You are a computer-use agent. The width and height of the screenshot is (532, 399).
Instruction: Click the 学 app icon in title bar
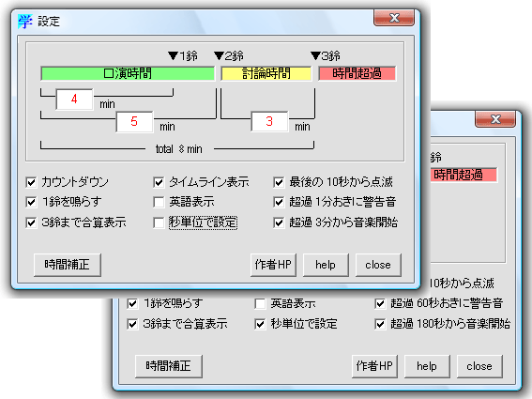pos(24,22)
